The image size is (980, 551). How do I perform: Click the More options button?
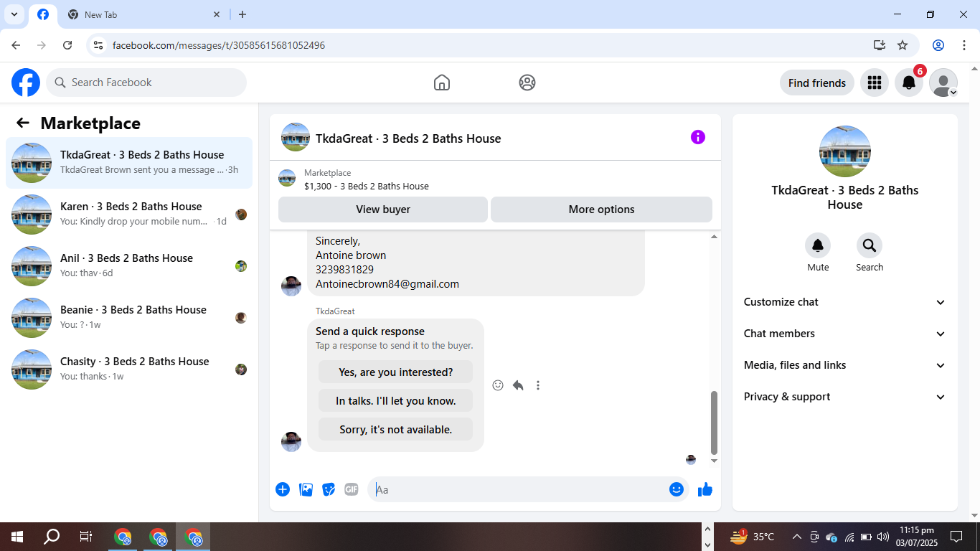[x=601, y=209]
